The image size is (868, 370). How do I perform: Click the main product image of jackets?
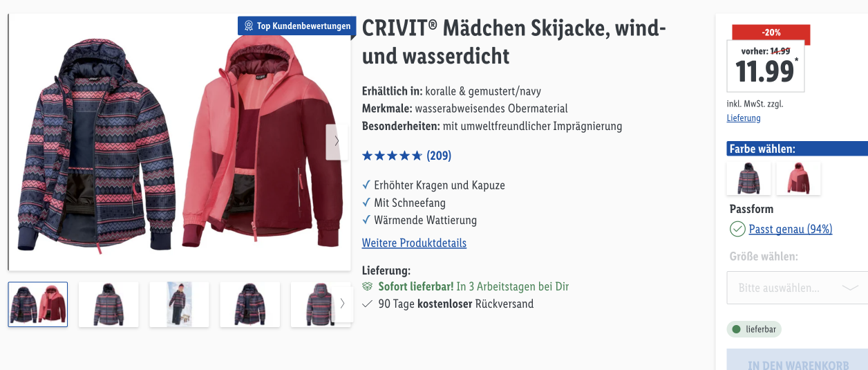(180, 142)
